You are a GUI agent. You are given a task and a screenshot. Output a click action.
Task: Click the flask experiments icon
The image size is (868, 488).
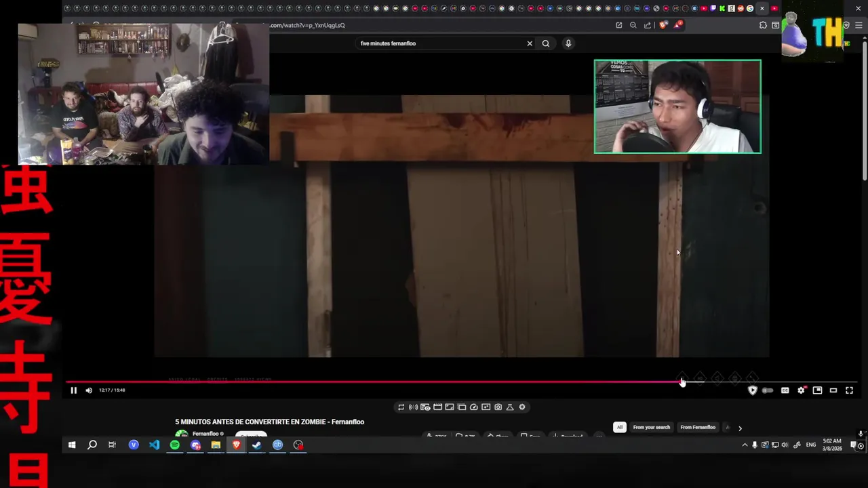pos(510,407)
